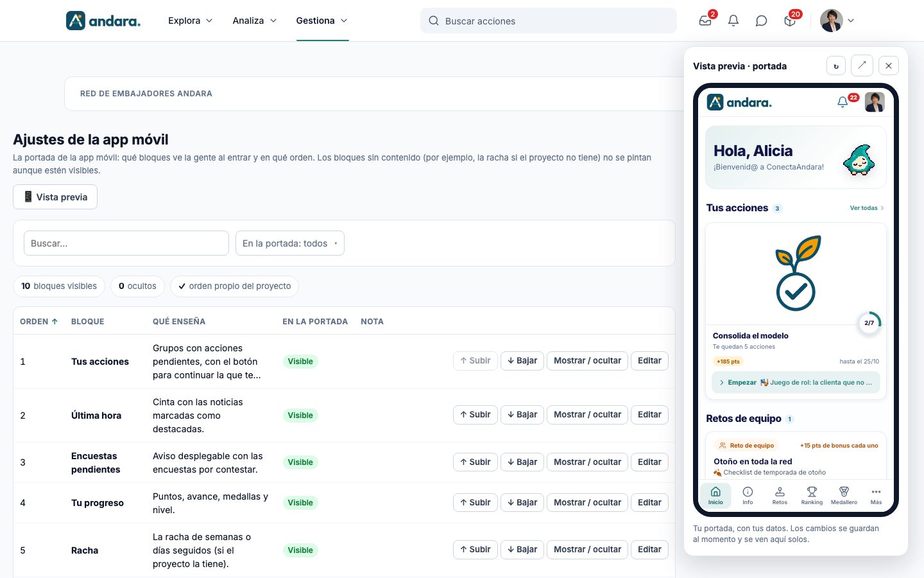Viewport: 924px width, 578px height.
Task: Toggle the orden propio del proyecto chip
Action: pos(234,286)
